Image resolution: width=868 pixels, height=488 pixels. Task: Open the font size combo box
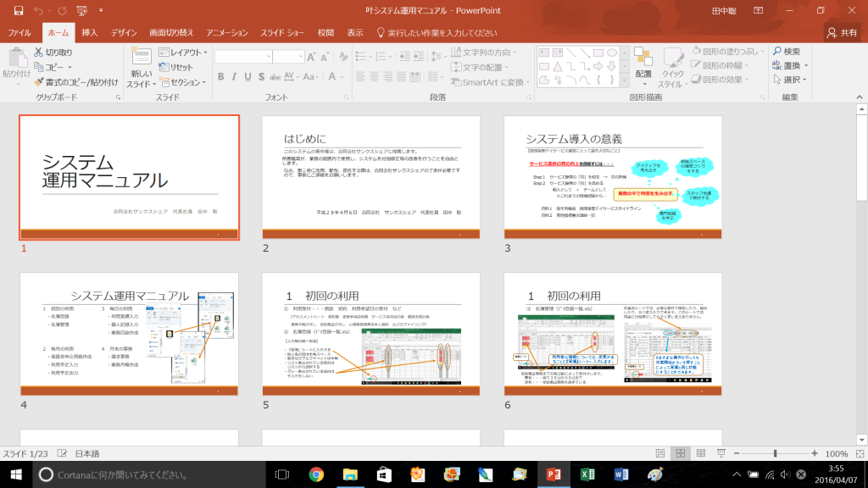288,57
